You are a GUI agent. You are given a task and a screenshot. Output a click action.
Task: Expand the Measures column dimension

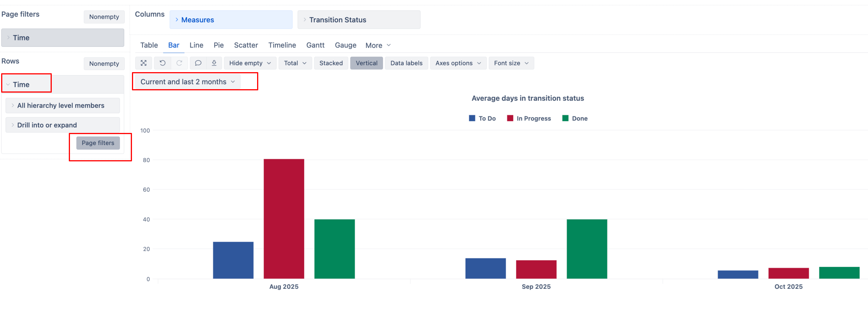tap(197, 20)
